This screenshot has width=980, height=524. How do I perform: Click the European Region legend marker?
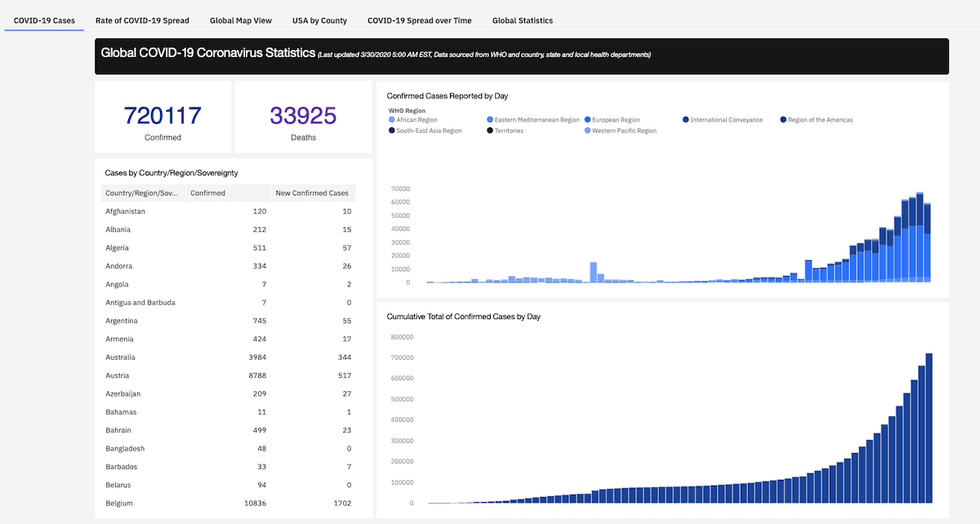pyautogui.click(x=588, y=120)
